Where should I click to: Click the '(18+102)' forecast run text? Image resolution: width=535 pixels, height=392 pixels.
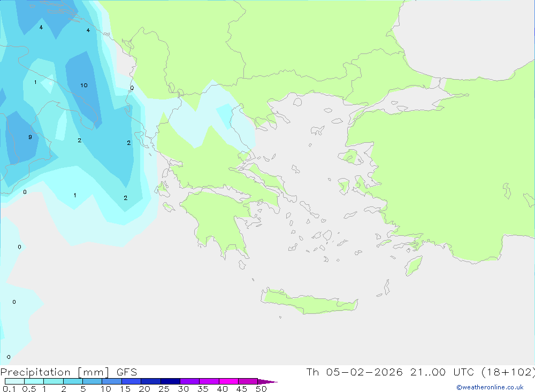[508, 372]
